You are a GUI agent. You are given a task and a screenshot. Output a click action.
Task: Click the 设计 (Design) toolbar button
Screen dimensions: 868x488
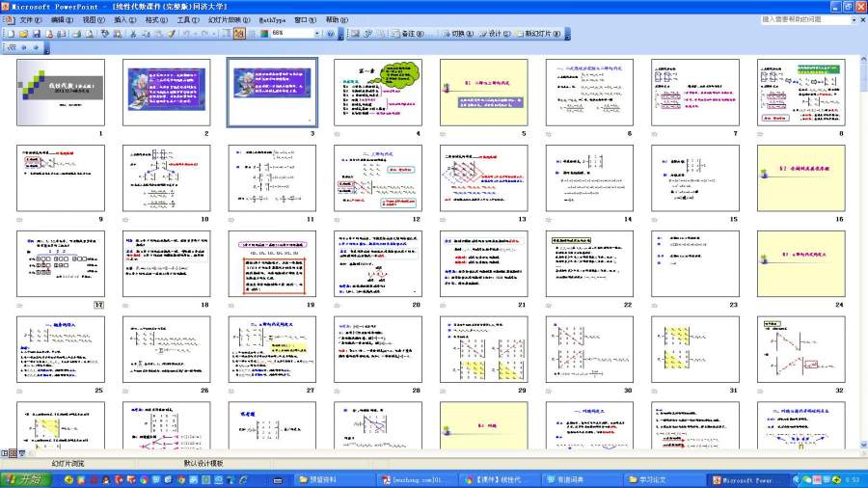coord(495,34)
